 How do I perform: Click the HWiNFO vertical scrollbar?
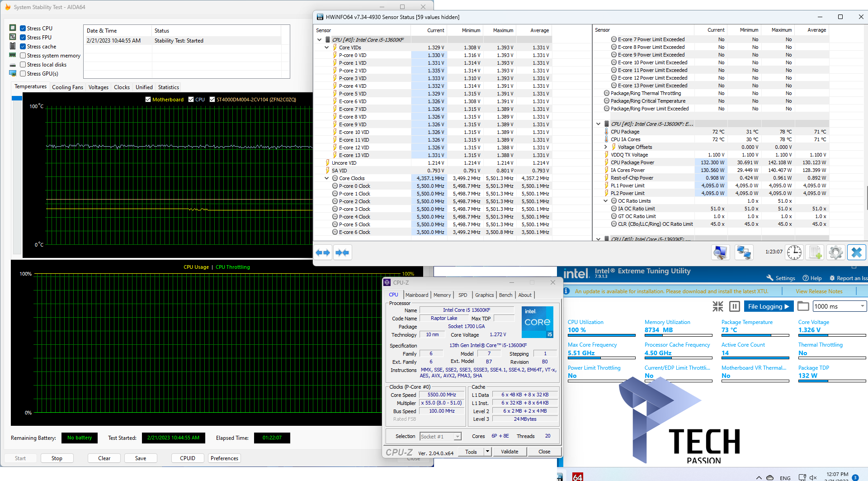click(866, 198)
